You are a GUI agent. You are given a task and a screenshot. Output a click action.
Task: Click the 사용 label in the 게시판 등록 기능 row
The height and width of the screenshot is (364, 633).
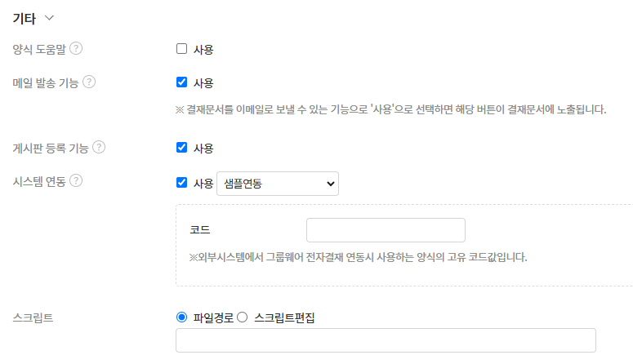203,149
